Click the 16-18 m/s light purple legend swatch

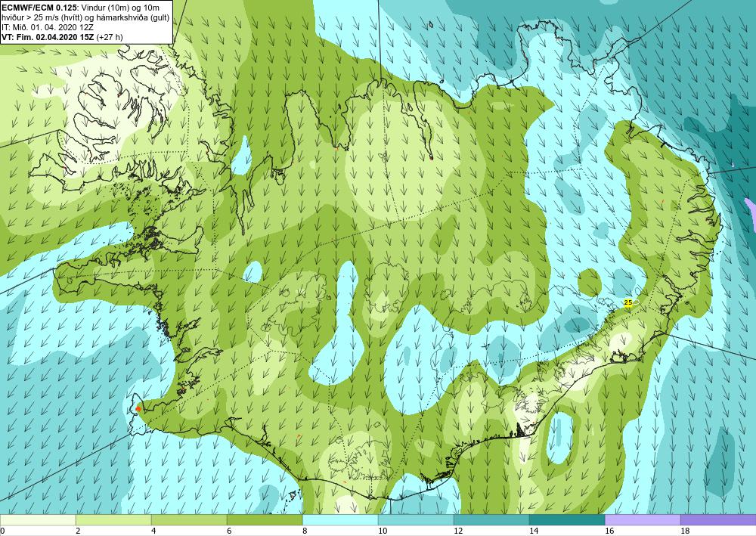642,520
